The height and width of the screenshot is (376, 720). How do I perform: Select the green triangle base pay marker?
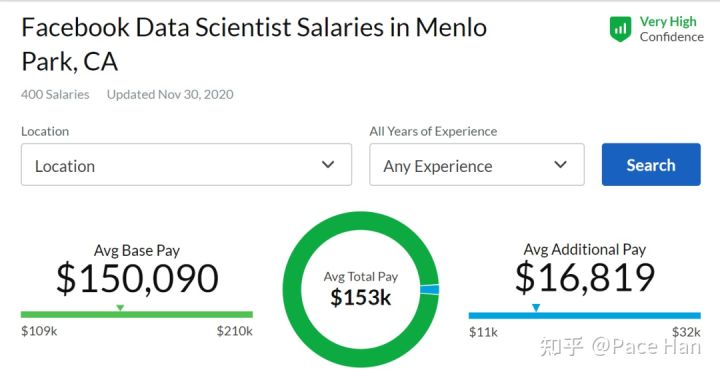(120, 308)
